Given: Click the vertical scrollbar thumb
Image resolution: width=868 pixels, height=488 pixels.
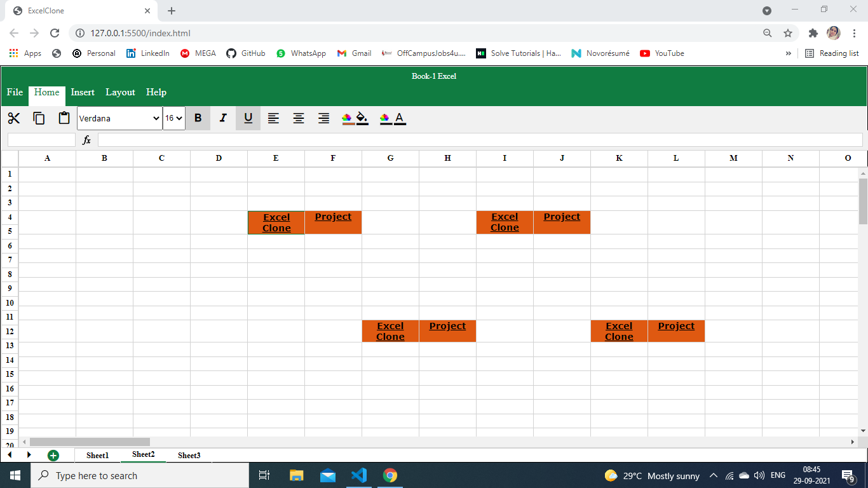Looking at the screenshot, I should pyautogui.click(x=863, y=201).
